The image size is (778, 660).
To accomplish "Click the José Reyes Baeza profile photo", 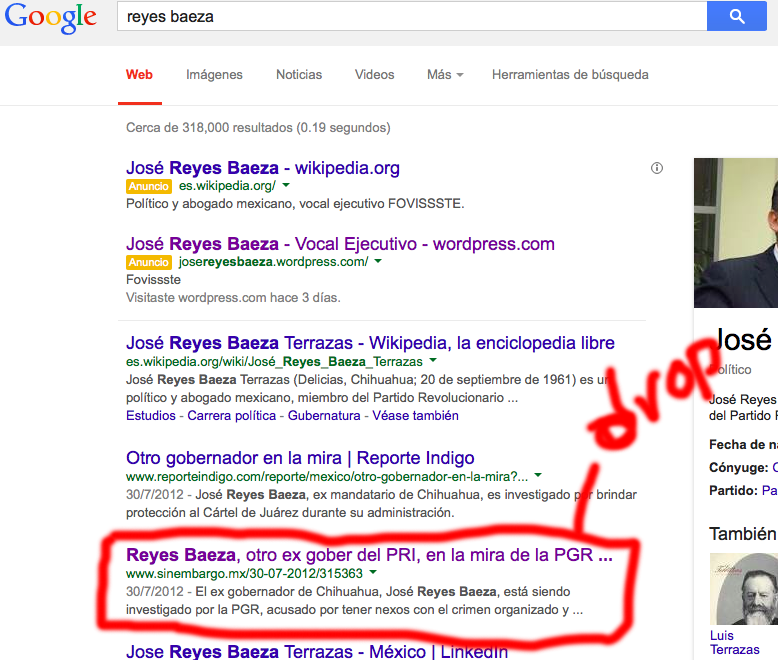I will point(736,232).
